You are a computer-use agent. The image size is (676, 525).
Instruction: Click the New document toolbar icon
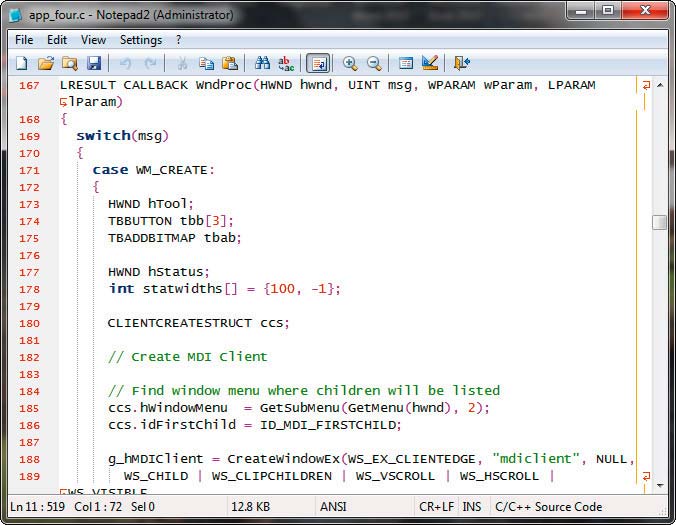(22, 63)
